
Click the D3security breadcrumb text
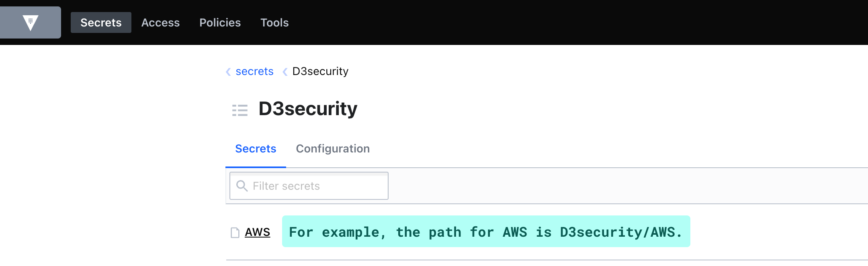click(x=320, y=71)
